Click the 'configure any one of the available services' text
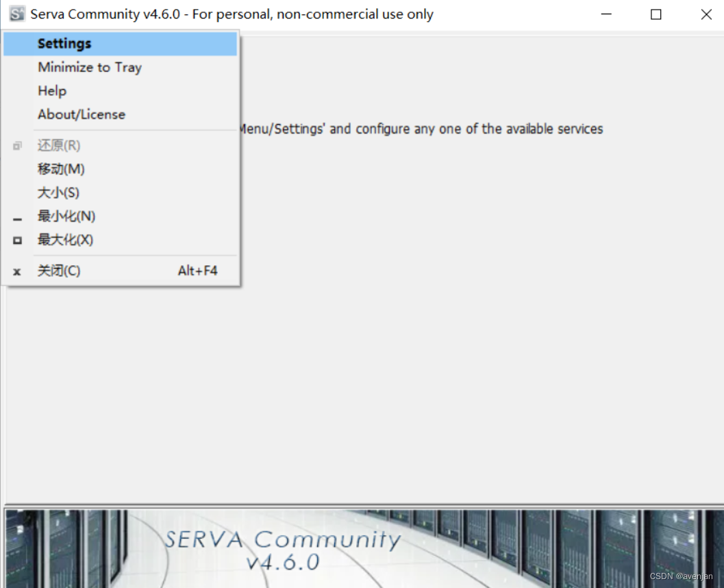This screenshot has height=588, width=724. (479, 129)
